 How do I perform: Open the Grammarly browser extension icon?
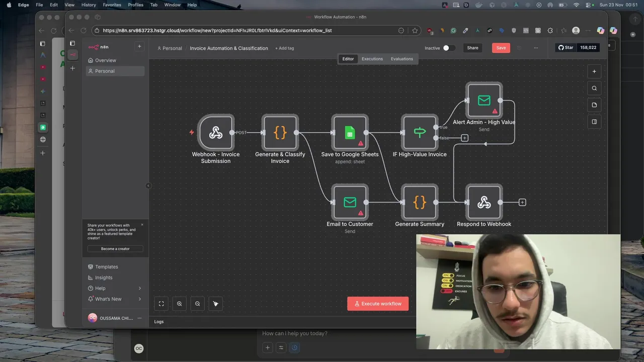453,30
